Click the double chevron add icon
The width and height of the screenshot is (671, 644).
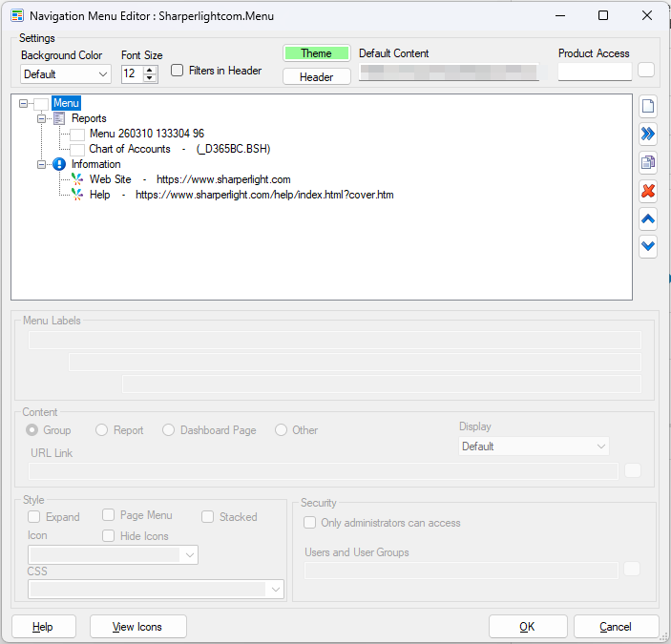[648, 135]
